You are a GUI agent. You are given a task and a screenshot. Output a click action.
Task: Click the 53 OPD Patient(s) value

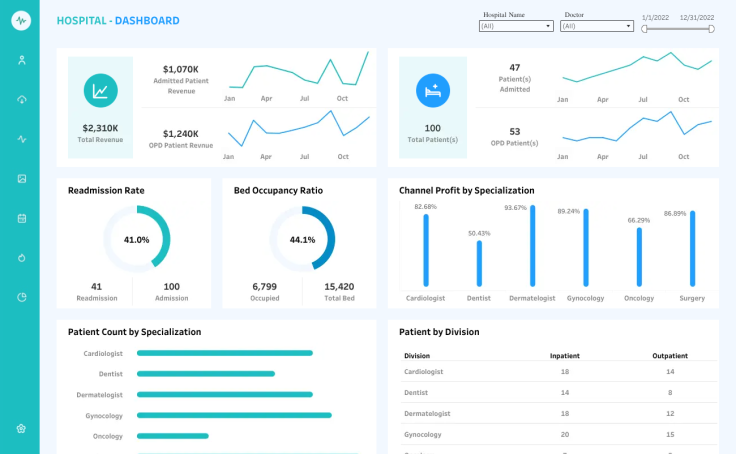pyautogui.click(x=515, y=131)
